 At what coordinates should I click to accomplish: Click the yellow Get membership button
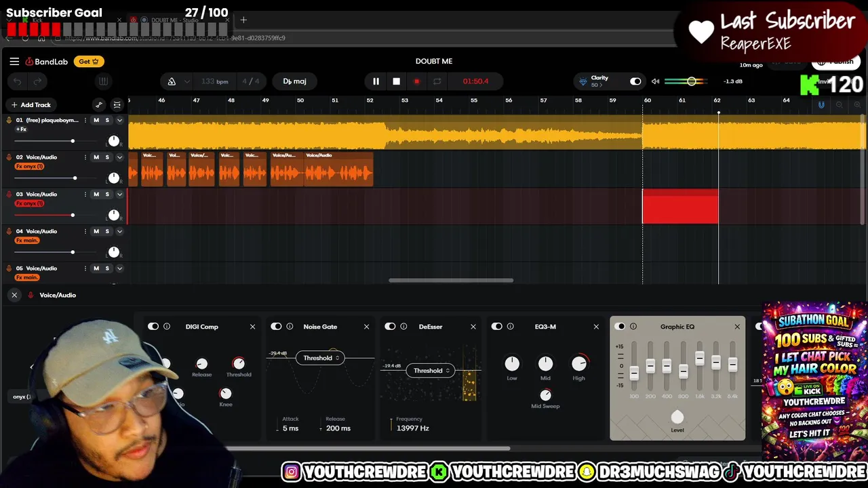tap(89, 61)
